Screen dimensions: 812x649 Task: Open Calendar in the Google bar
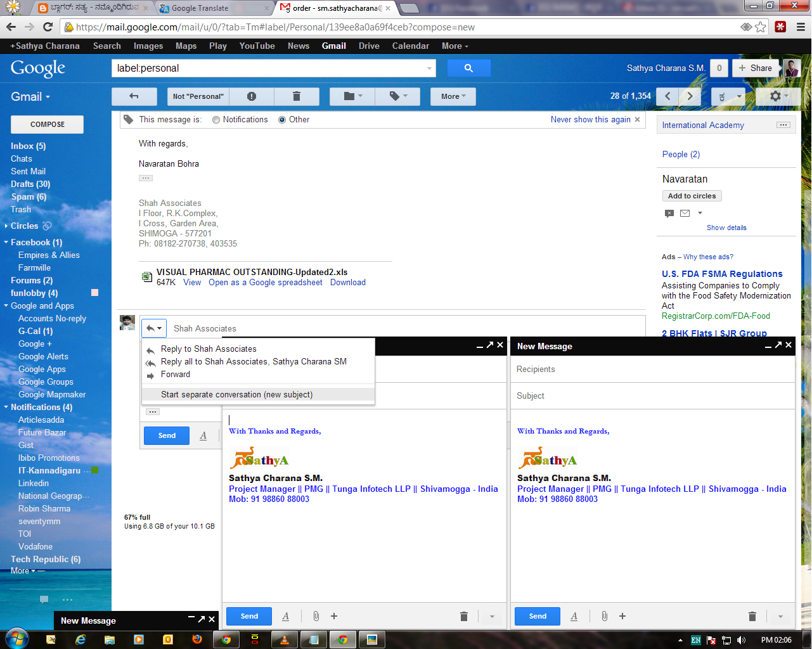pos(411,46)
